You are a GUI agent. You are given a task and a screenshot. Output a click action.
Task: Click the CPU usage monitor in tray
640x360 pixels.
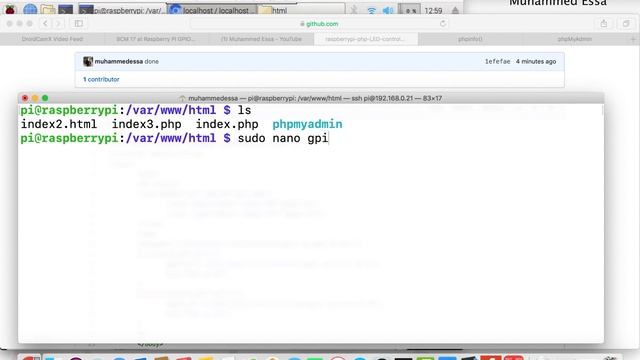409,10
